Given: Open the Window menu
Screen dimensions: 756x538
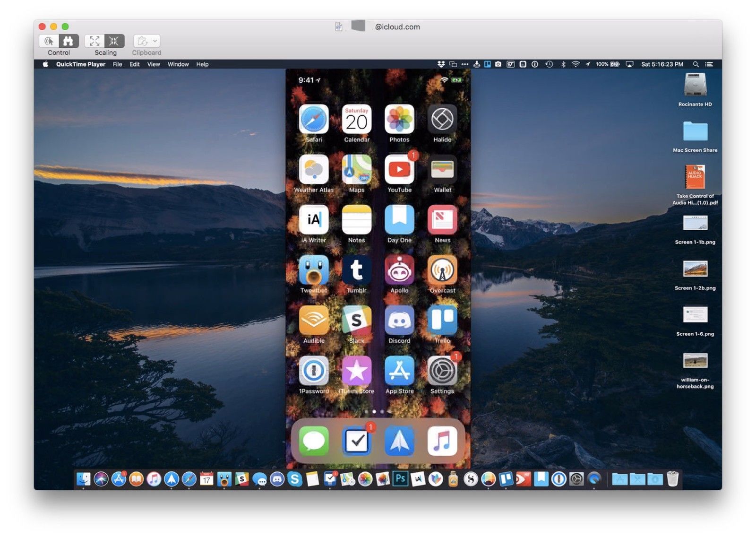Looking at the screenshot, I should 178,64.
